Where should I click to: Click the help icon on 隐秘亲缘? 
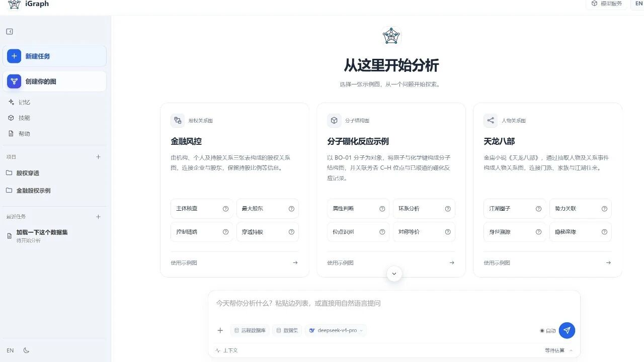(x=604, y=232)
